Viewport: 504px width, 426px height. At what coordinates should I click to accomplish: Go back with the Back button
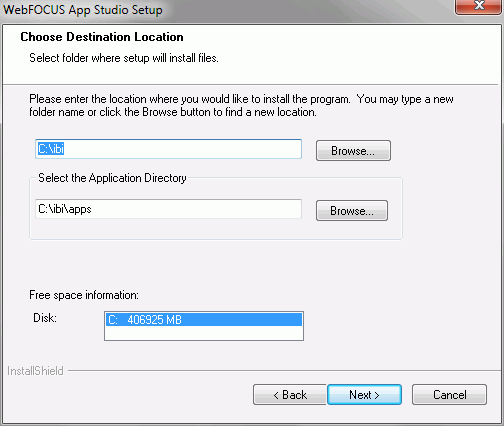[x=290, y=395]
